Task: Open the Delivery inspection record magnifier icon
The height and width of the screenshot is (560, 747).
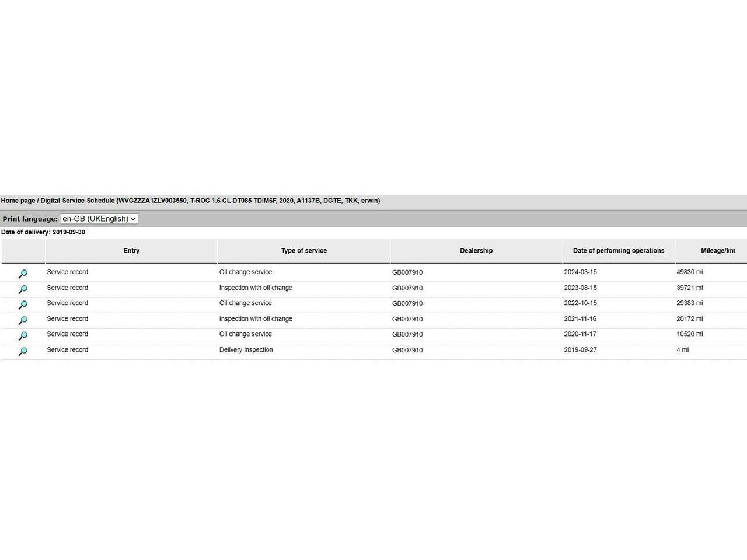Action: point(23,351)
